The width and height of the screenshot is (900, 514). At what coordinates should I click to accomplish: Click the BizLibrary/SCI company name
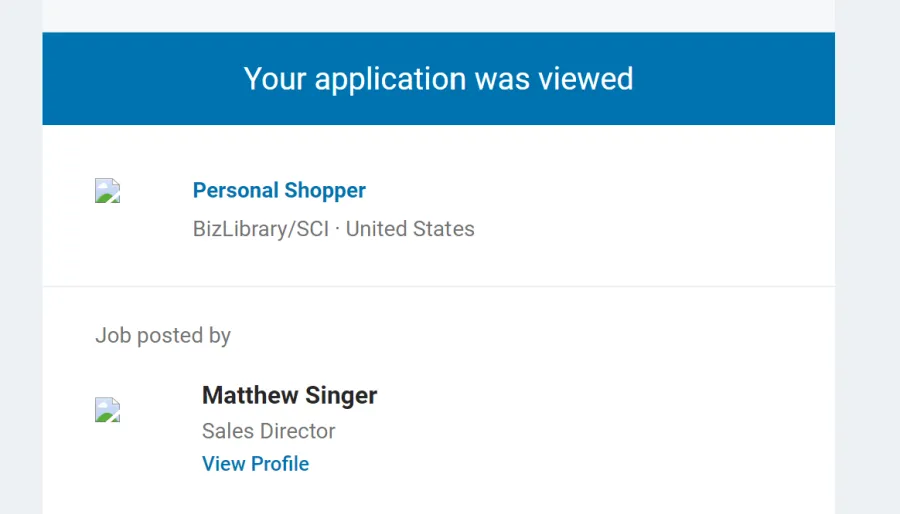(x=261, y=229)
